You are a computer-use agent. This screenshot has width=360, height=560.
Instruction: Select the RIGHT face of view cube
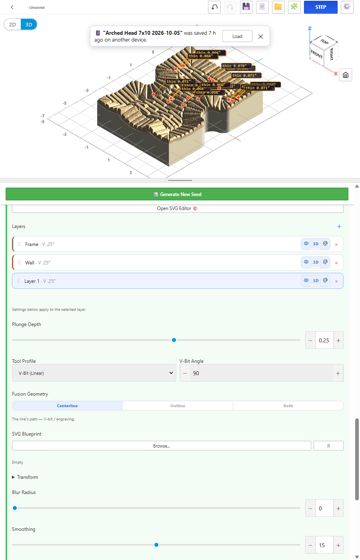coord(331,54)
